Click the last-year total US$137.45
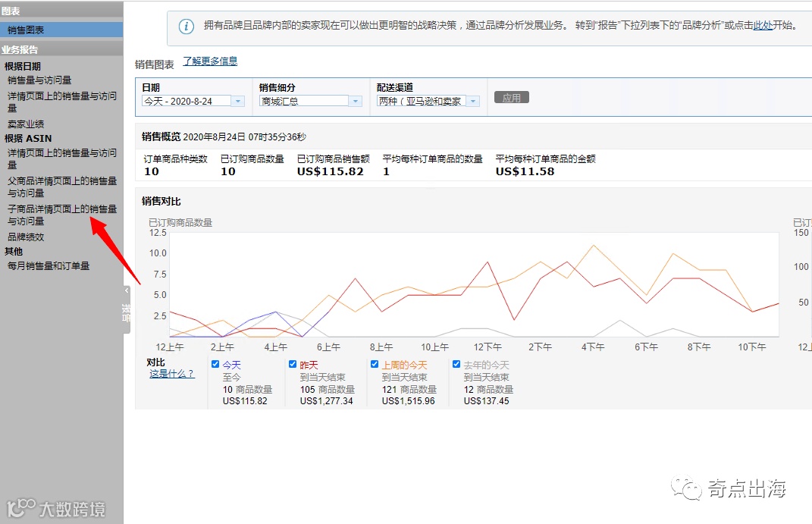Viewport: 812px width, 524px height. pyautogui.click(x=486, y=400)
